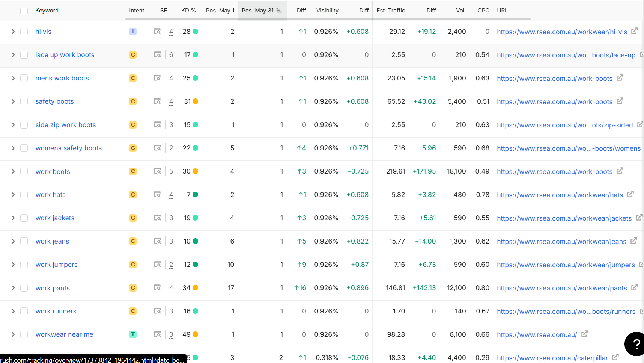644x363 pixels.
Task: Open SERP features icon for work jeans
Action: 158,241
